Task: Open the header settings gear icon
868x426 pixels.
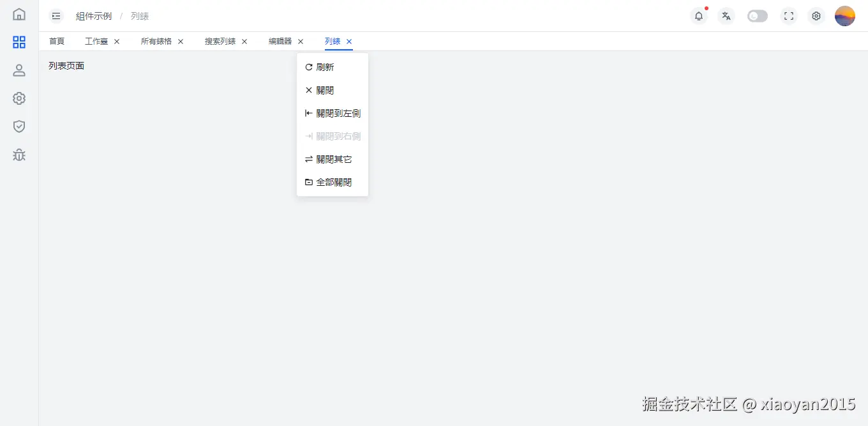Action: (816, 16)
